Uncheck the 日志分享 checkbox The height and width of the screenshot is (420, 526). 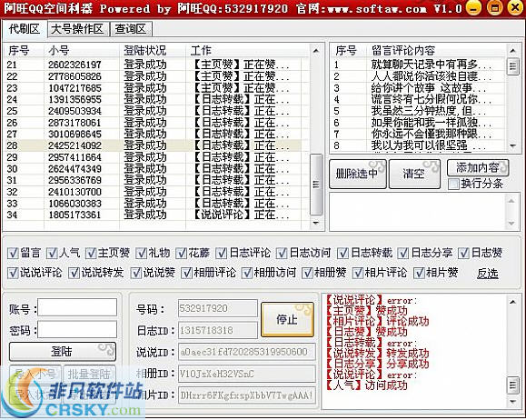tap(403, 253)
